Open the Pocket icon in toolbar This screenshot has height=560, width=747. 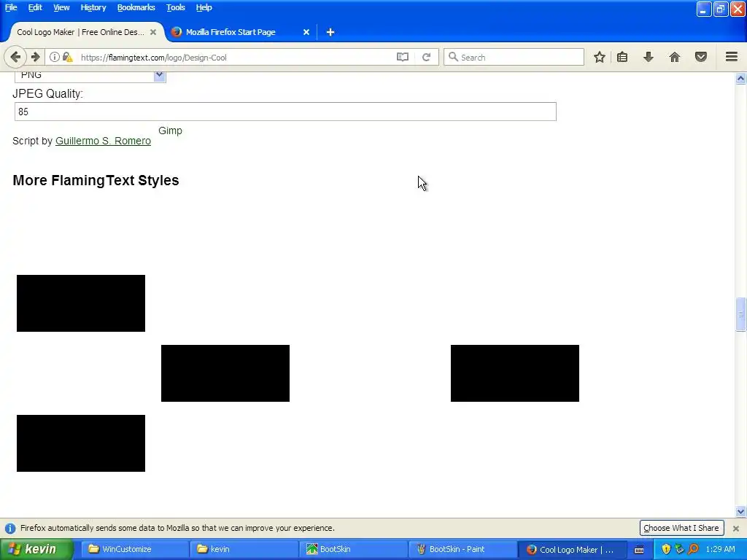tap(701, 57)
